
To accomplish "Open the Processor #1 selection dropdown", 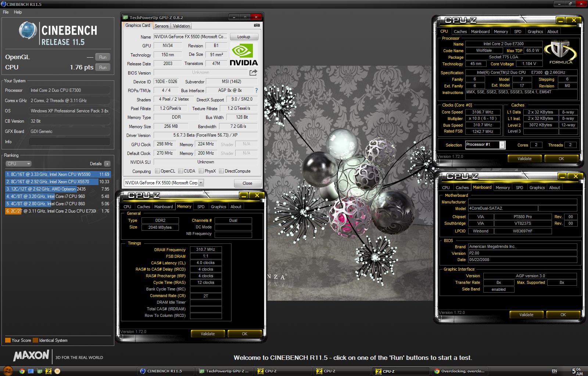I will pos(502,145).
